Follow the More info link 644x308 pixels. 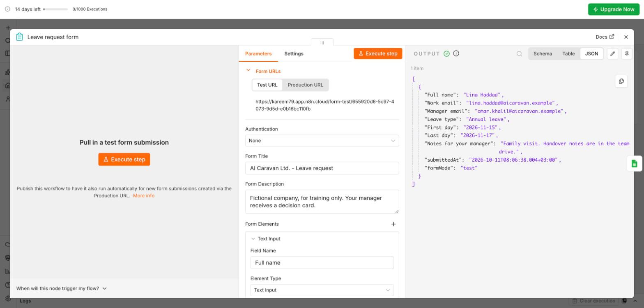coord(144,196)
